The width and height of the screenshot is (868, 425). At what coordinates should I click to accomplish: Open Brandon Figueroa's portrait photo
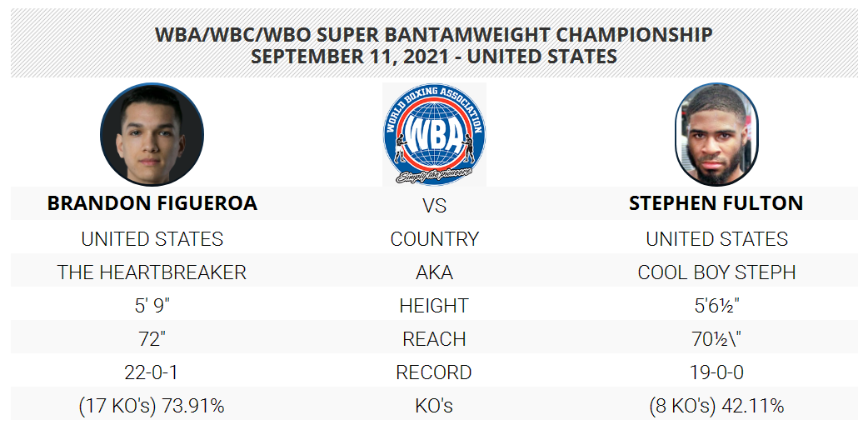[x=152, y=134]
